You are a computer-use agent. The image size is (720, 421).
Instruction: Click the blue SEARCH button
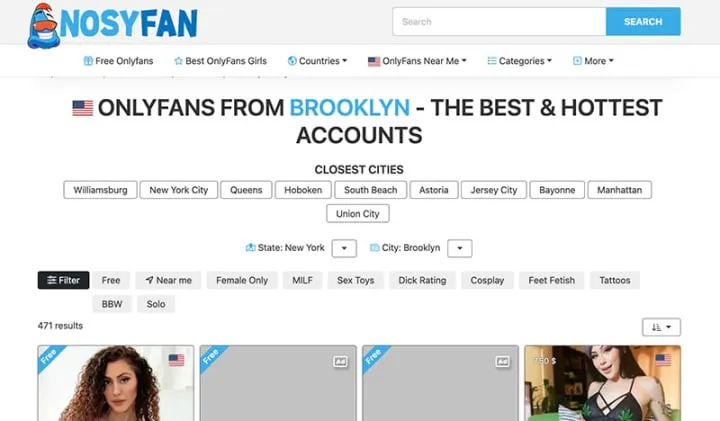point(643,22)
